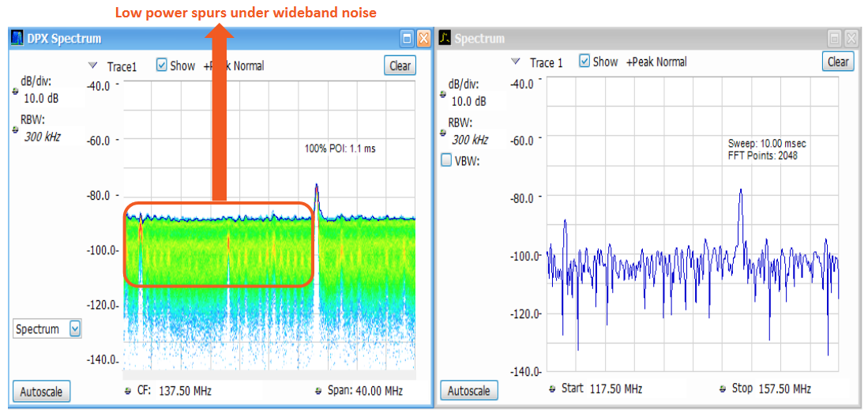Click the Span knob icon beside 40.00 MHz

pos(319,391)
